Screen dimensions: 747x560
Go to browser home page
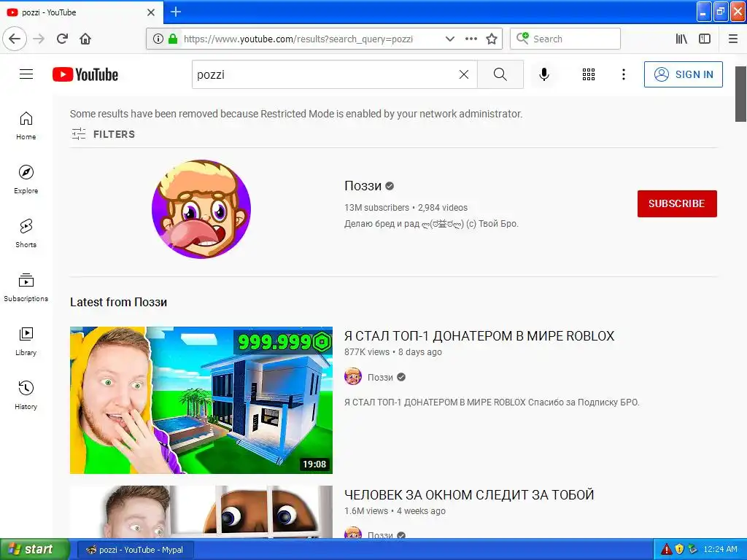click(x=85, y=39)
